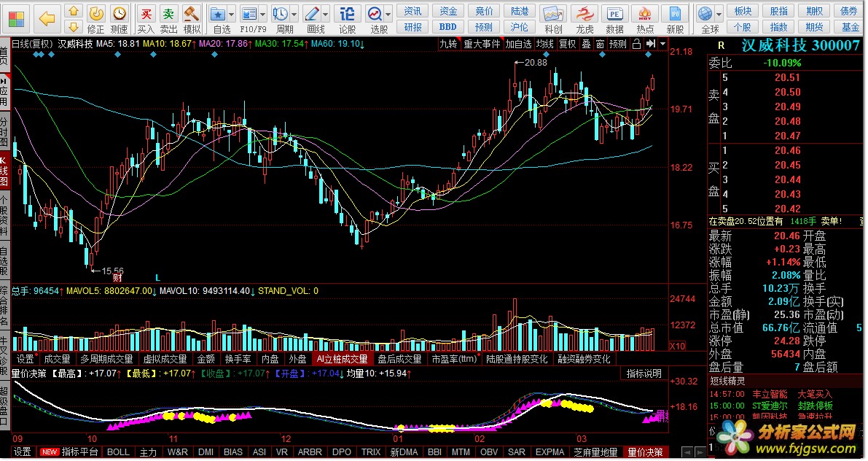Click the 财 marker below the chart
The image size is (868, 461).
117,277
